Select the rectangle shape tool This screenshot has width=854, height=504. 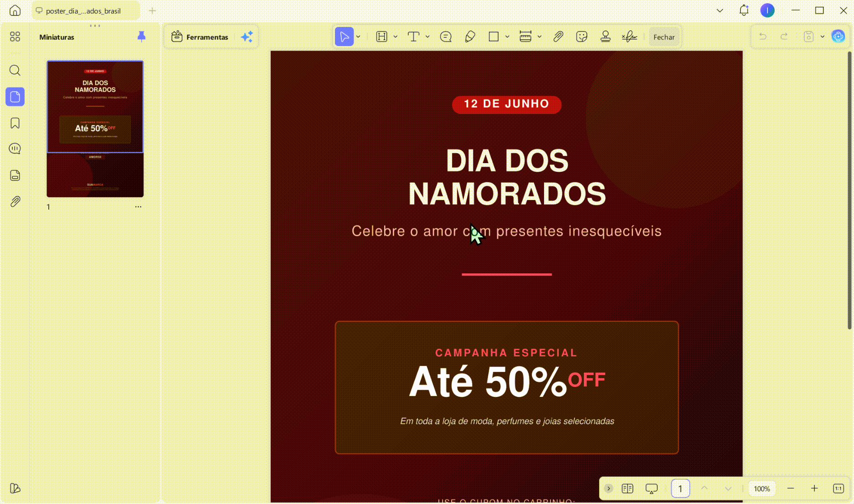point(494,36)
